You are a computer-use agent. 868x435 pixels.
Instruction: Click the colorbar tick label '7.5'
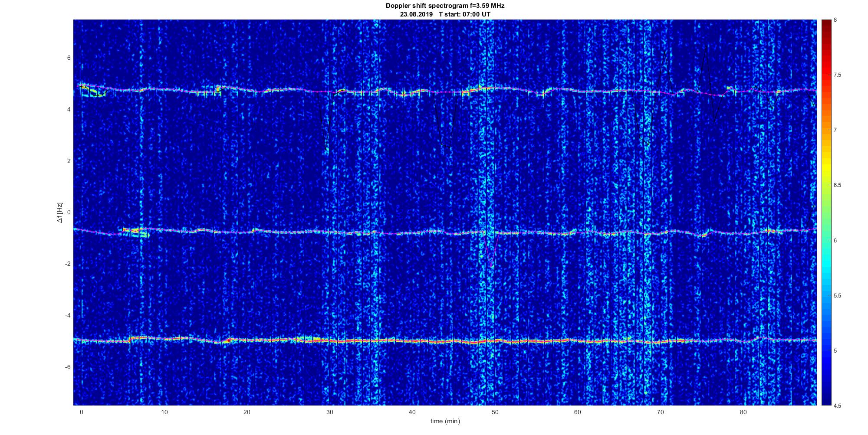click(838, 75)
